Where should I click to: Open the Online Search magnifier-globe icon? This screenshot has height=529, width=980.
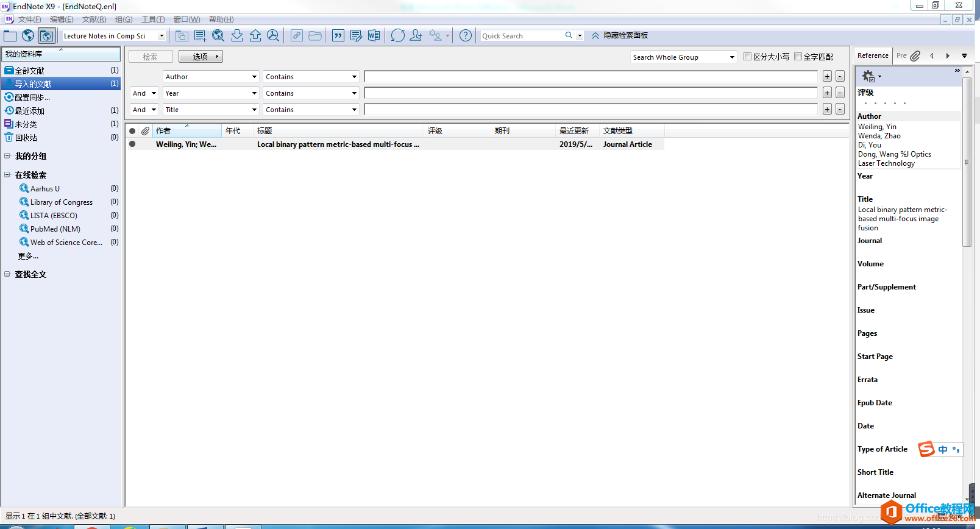point(218,36)
